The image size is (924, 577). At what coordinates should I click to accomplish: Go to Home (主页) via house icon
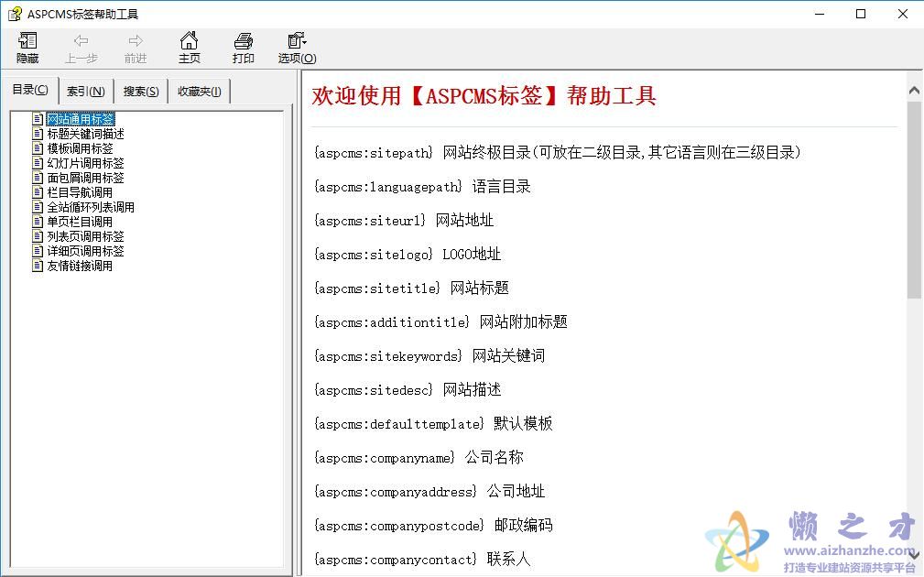190,40
